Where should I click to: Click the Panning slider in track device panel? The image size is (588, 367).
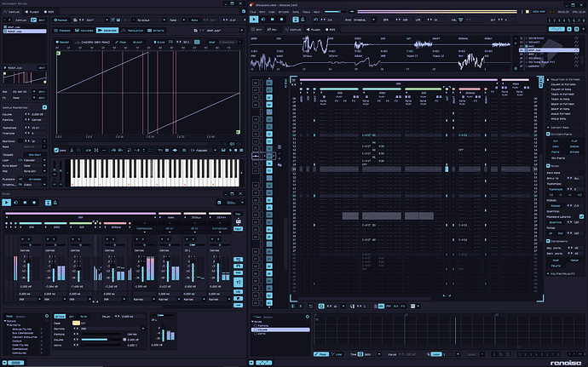point(101,334)
